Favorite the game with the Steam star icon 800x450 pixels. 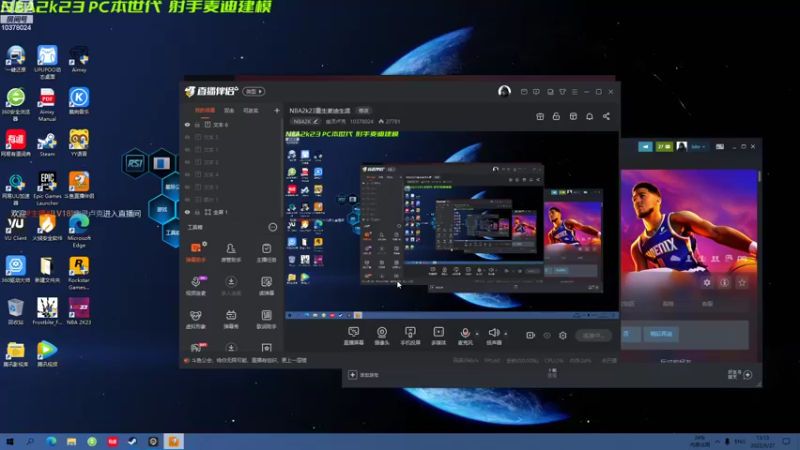[x=742, y=282]
